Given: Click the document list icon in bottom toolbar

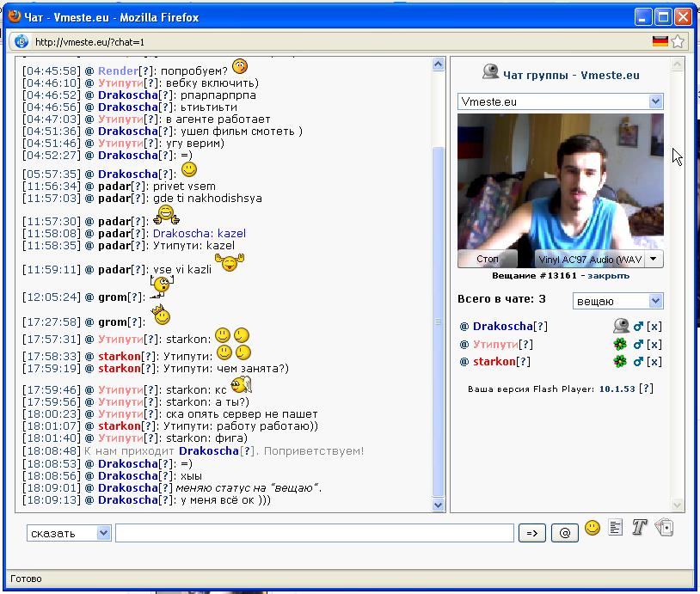Looking at the screenshot, I should click(x=615, y=529).
